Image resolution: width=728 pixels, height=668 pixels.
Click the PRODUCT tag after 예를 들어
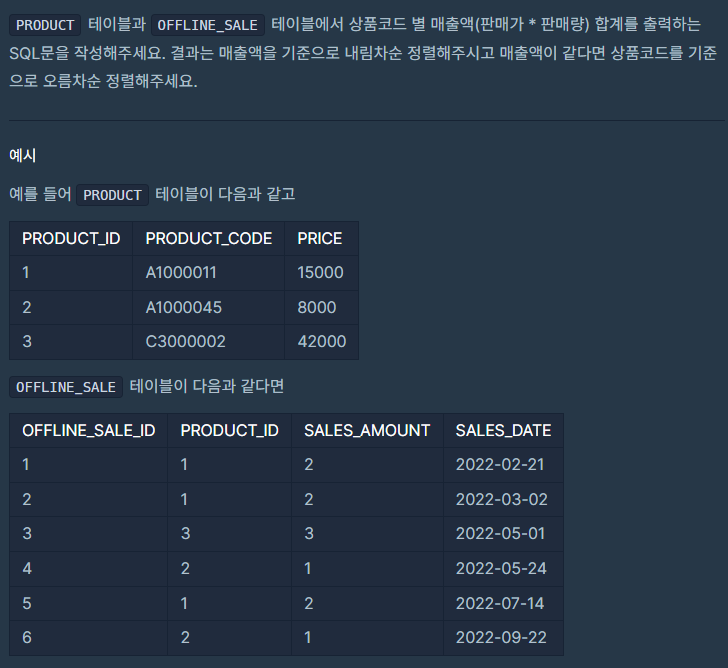tap(112, 195)
